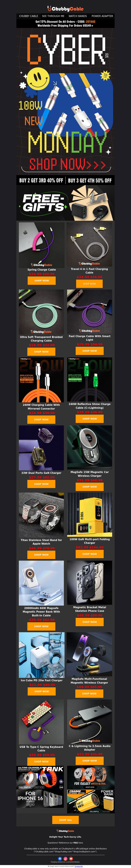Image resolution: width=131 pixels, height=868 pixels.
Task: Click the ChubbyCable logo in footer
Action: (65, 831)
